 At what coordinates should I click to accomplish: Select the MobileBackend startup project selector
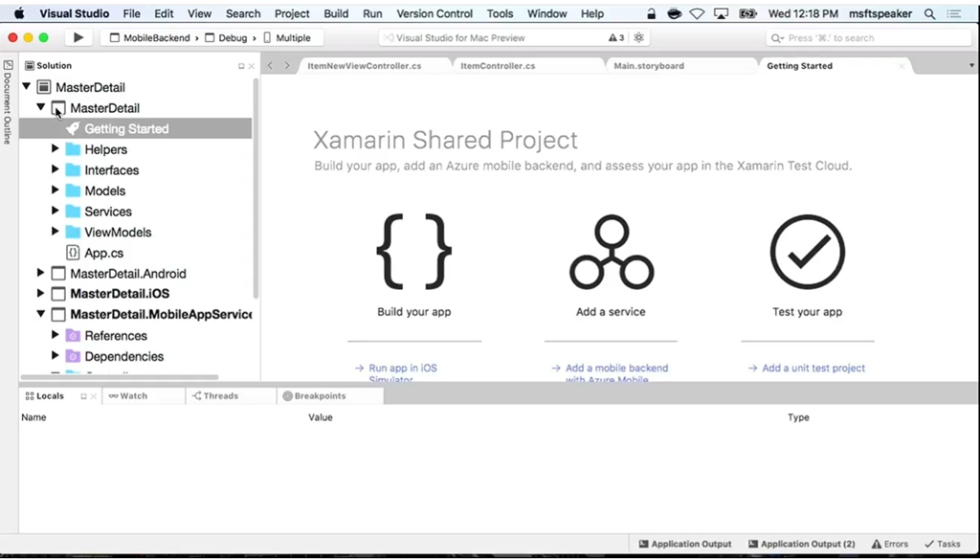coord(150,37)
